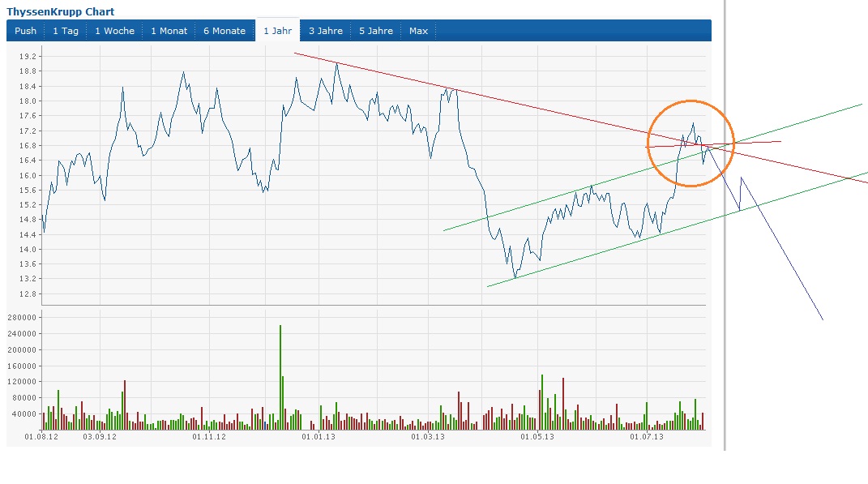
Task: Click the 03.09.12 date label
Action: click(x=100, y=437)
